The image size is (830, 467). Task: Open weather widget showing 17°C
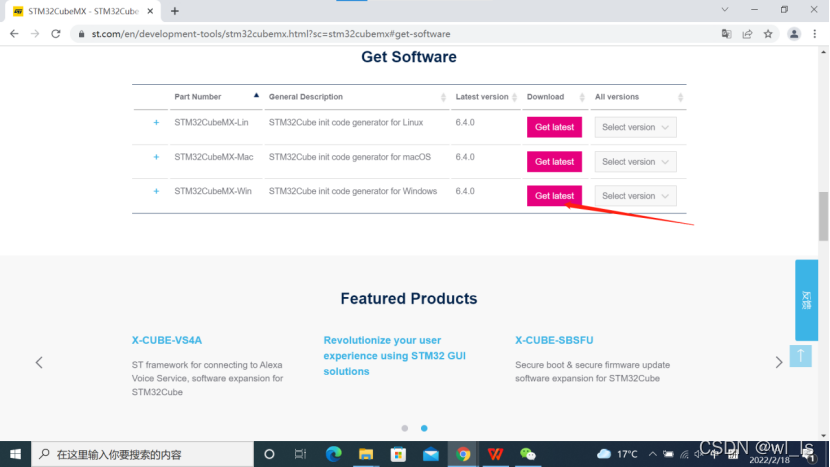point(617,454)
